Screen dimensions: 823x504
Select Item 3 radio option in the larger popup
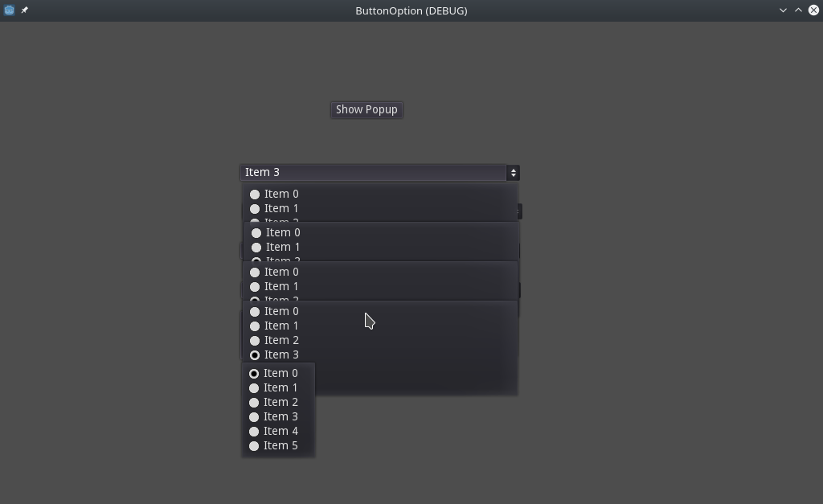point(281,354)
